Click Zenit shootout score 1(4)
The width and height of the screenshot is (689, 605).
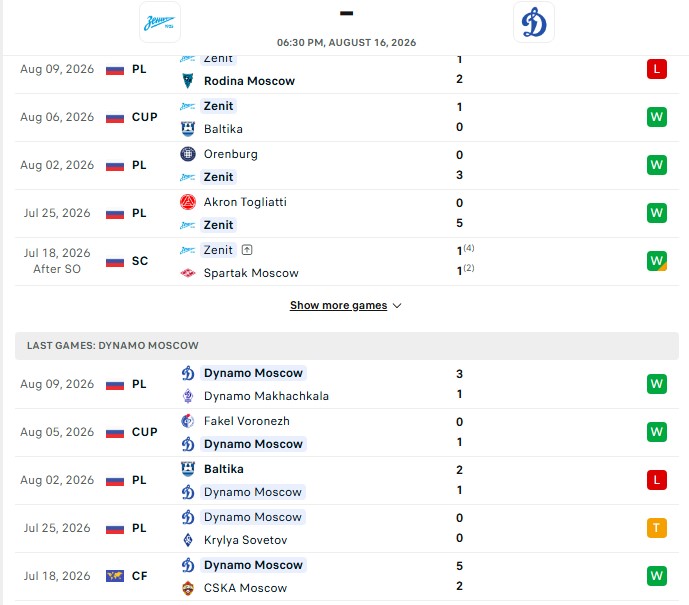(465, 250)
